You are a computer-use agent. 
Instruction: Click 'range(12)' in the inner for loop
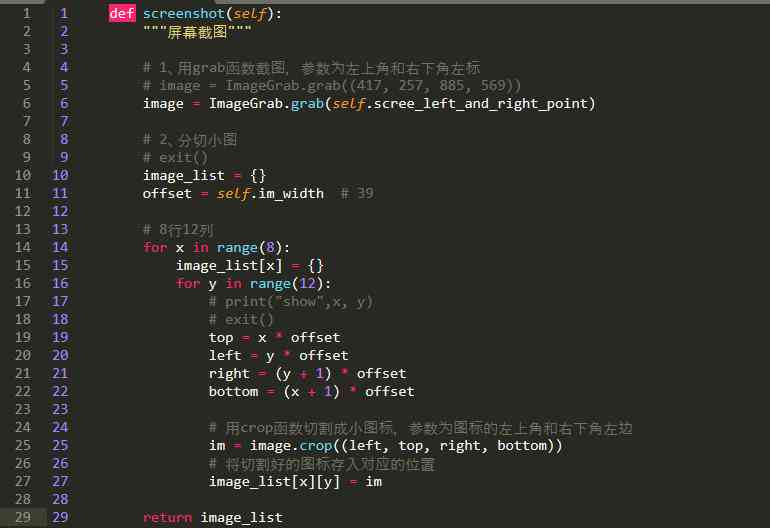tap(286, 284)
